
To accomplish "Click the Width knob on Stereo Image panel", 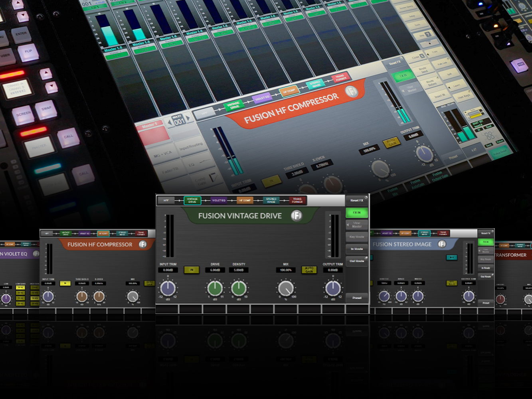I will (418, 296).
